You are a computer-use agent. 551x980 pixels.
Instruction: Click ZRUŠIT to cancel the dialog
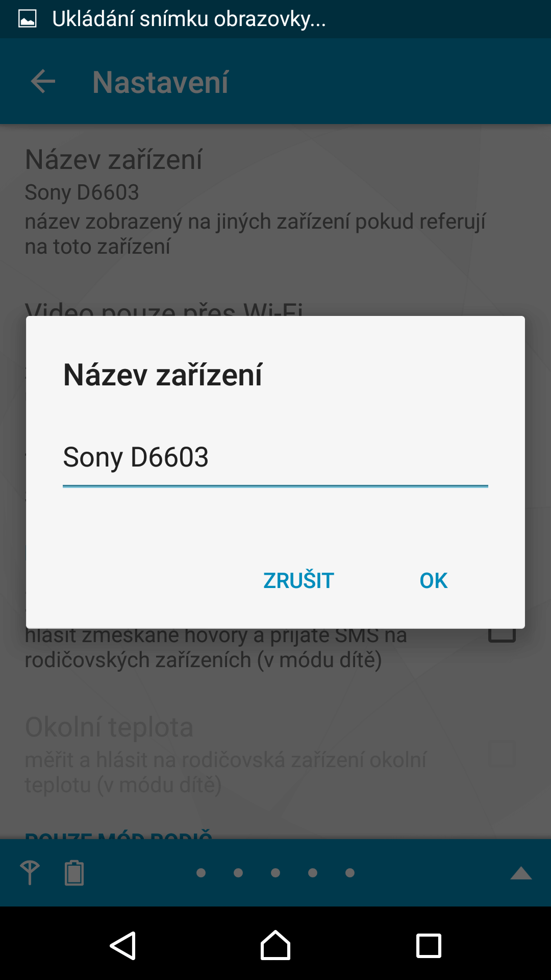[298, 580]
